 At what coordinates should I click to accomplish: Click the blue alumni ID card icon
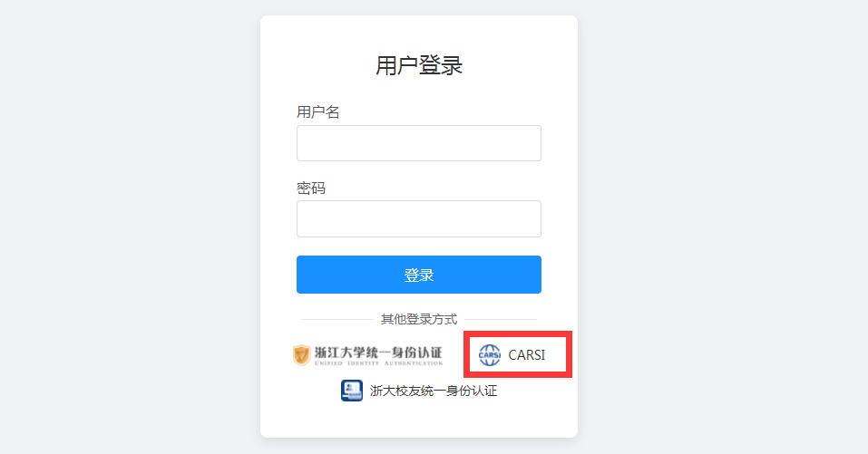352,391
